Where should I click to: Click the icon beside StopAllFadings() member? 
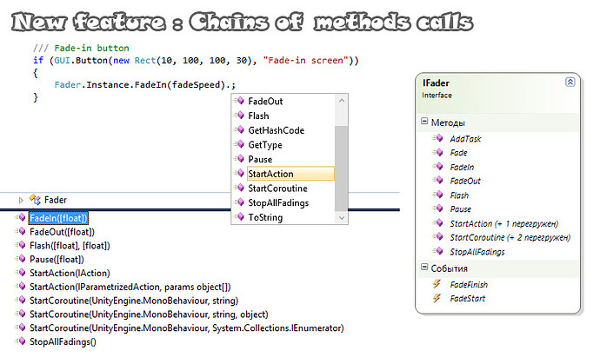coord(21,341)
